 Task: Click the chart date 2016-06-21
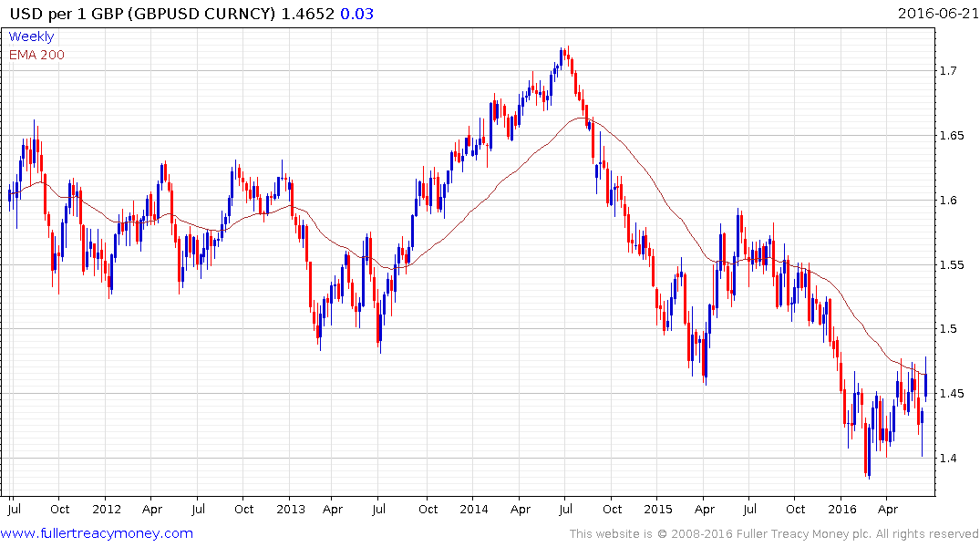(x=937, y=13)
